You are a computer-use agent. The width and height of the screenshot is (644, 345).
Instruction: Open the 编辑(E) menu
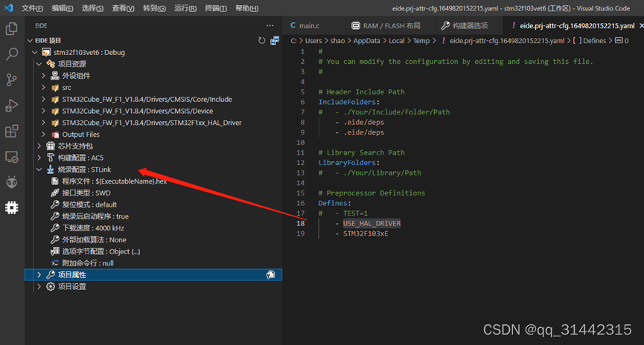63,8
